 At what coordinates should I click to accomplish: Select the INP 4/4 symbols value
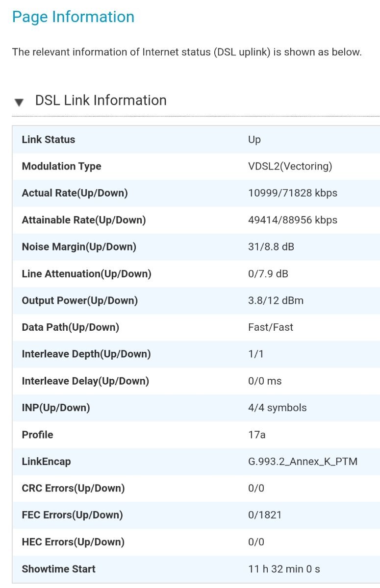(278, 408)
